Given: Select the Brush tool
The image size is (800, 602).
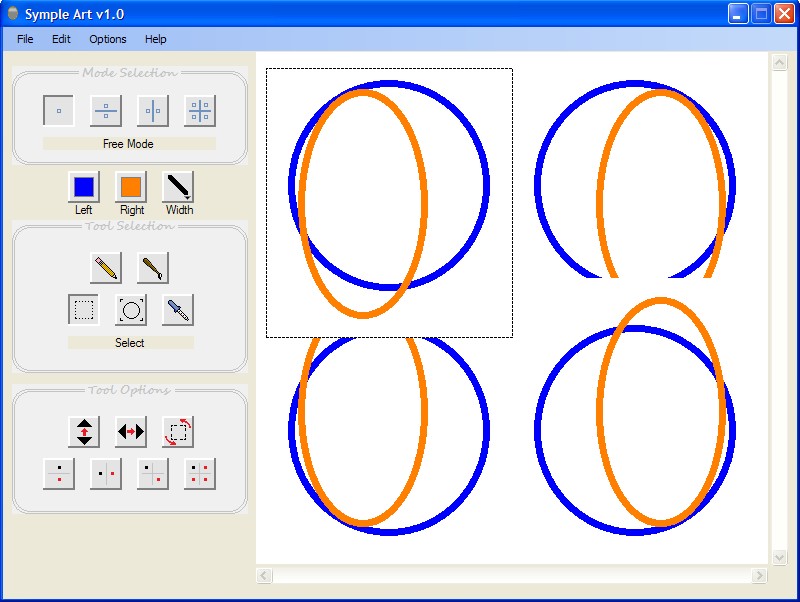Looking at the screenshot, I should pos(153,267).
